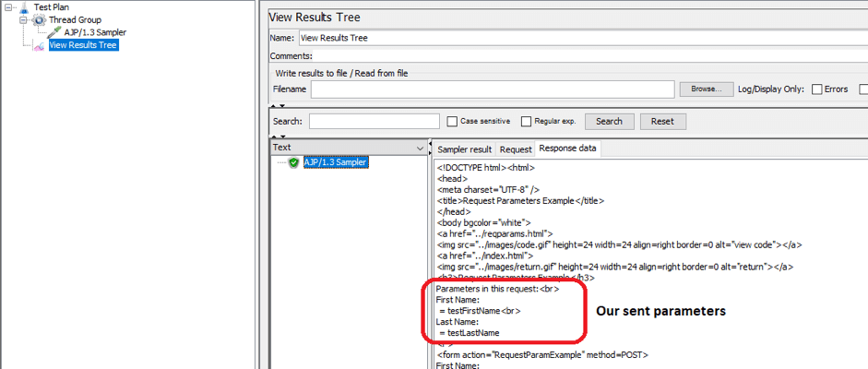
Task: Open the Response data tab
Action: point(567,149)
